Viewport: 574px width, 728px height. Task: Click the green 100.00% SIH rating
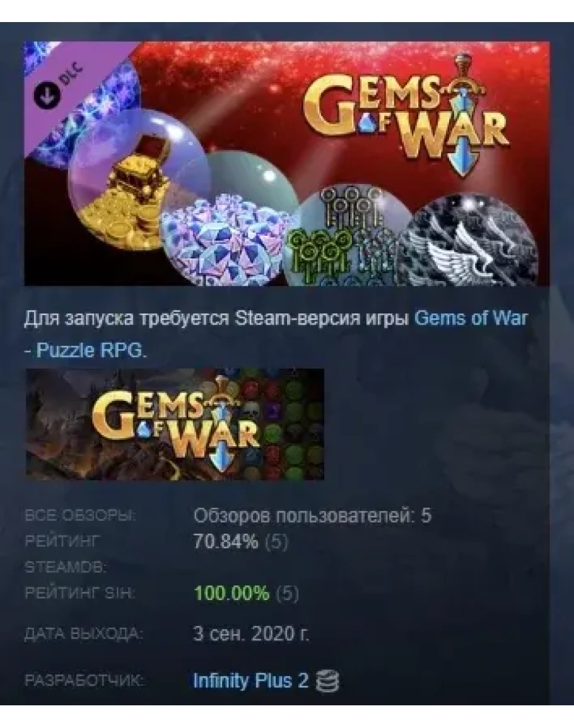[231, 593]
